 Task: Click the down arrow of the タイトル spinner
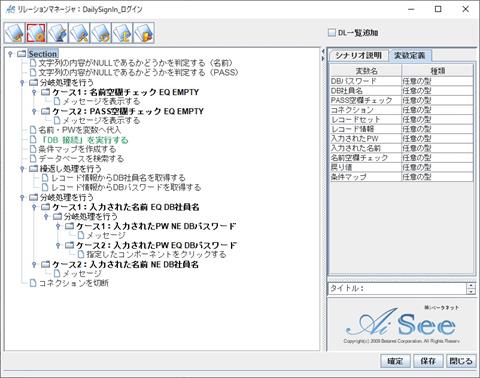(471, 291)
